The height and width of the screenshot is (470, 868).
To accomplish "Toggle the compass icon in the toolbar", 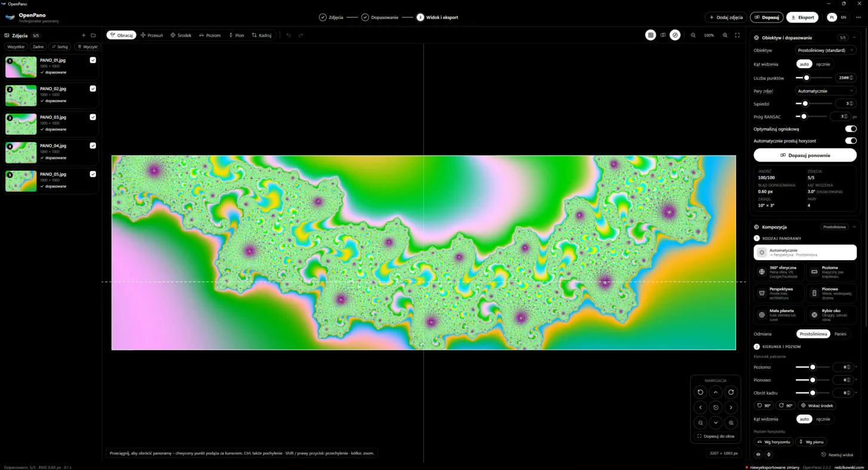I will pos(675,35).
